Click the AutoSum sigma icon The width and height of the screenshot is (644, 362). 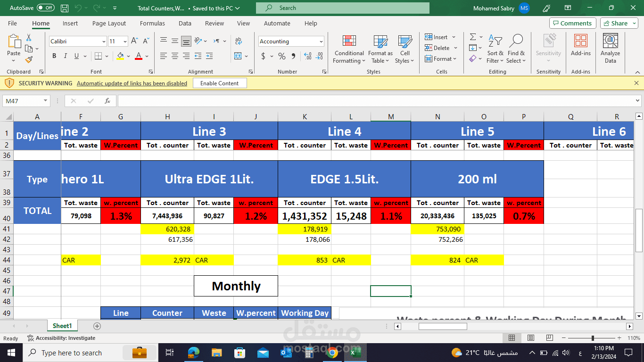click(x=473, y=37)
